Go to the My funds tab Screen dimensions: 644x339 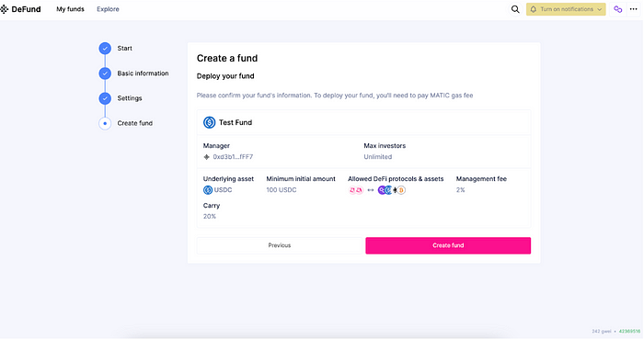pyautogui.click(x=70, y=9)
